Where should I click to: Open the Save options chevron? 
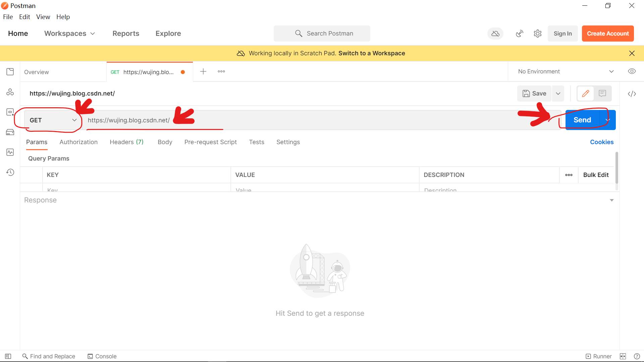point(558,94)
